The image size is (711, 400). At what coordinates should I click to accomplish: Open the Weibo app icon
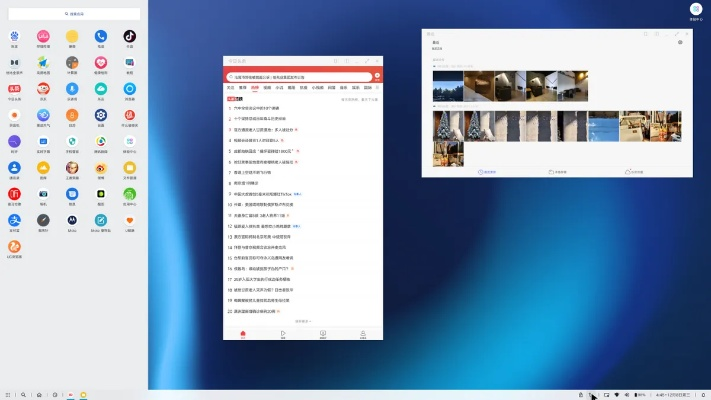pos(100,167)
